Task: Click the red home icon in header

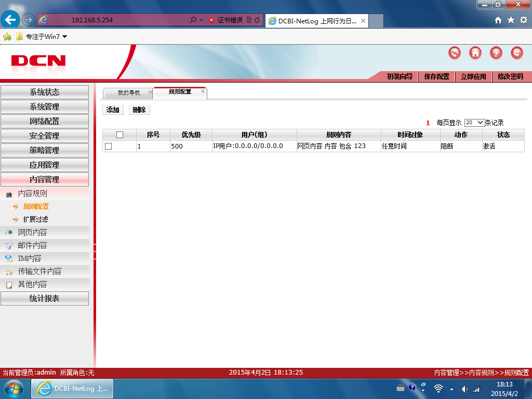Action: click(475, 53)
